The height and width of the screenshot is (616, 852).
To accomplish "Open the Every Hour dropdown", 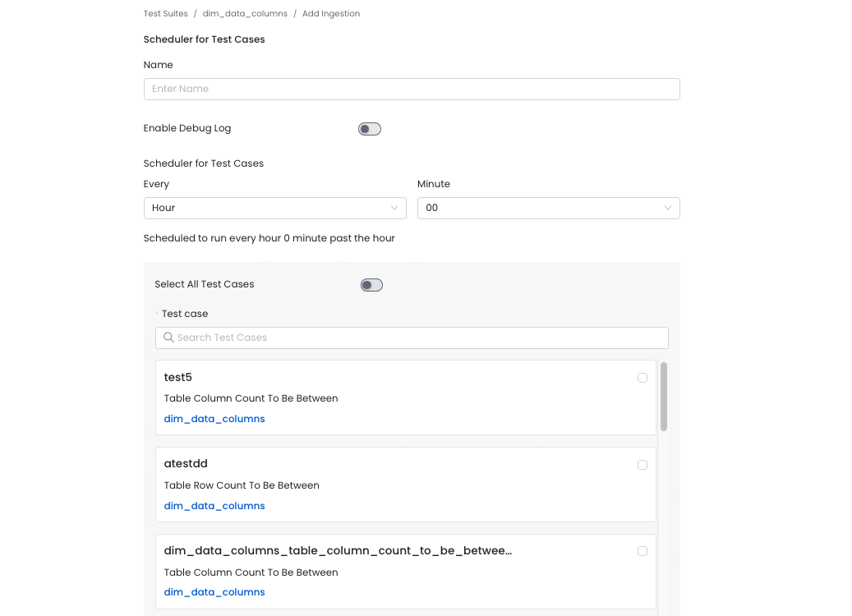I will point(275,208).
